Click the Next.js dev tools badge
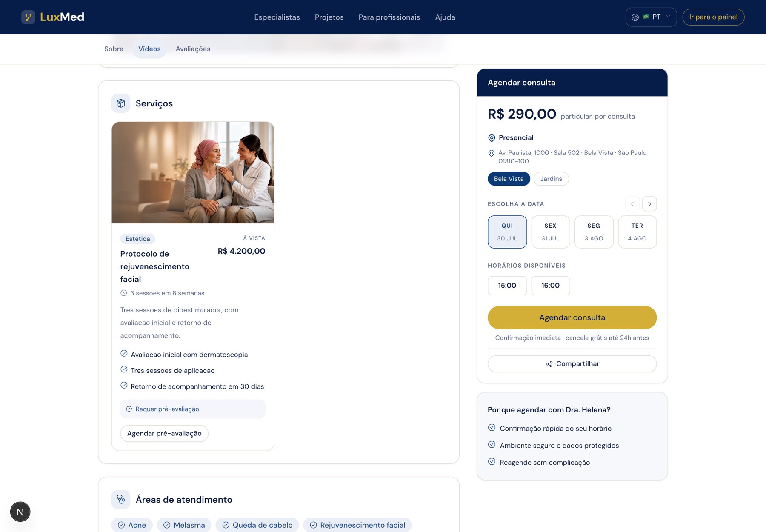Screen dimensions: 766x532 click(20, 512)
